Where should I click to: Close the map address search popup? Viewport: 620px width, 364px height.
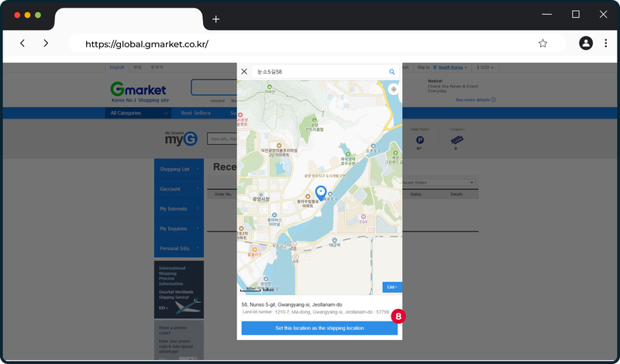[244, 71]
